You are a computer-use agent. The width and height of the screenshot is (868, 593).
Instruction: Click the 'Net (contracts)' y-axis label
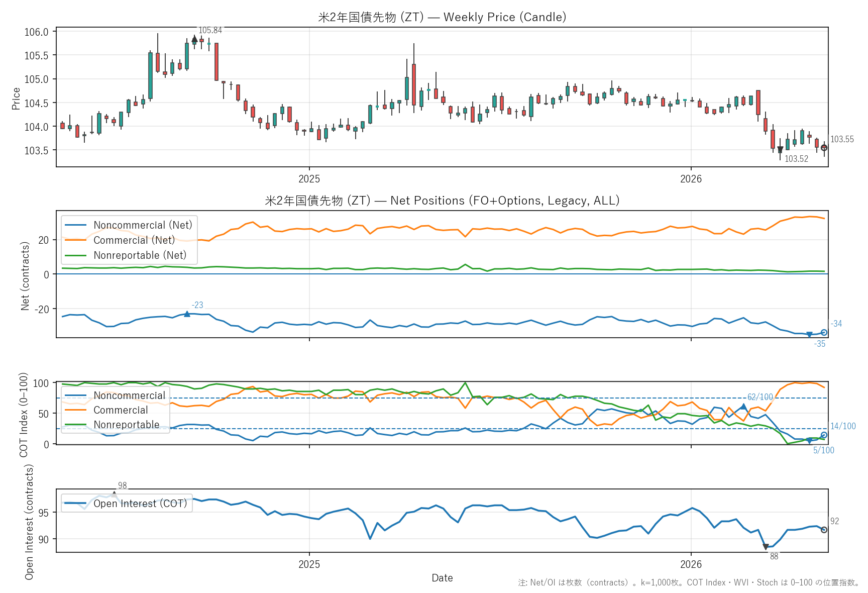pyautogui.click(x=25, y=276)
